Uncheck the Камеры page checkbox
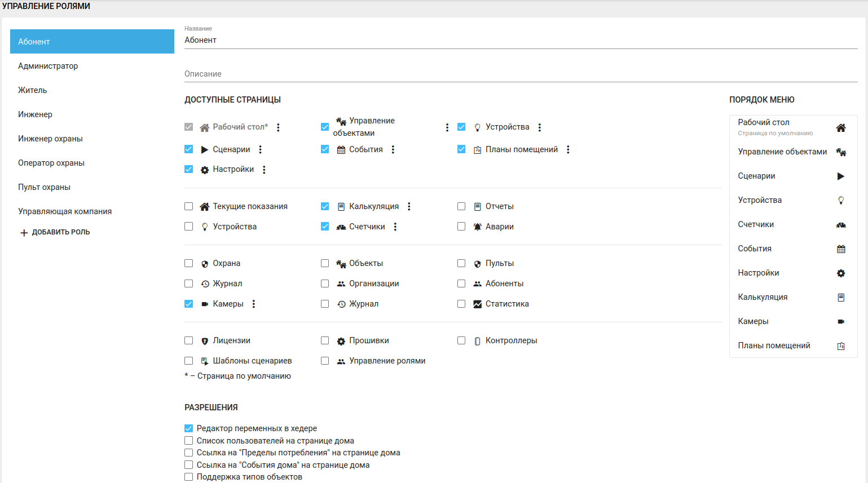The image size is (868, 483). (189, 304)
